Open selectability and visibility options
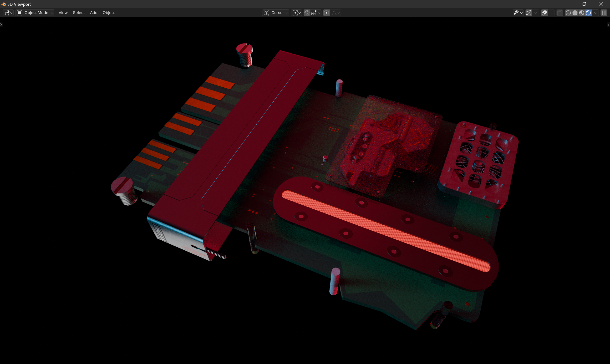Viewport: 610px width, 364px height. 518,13
